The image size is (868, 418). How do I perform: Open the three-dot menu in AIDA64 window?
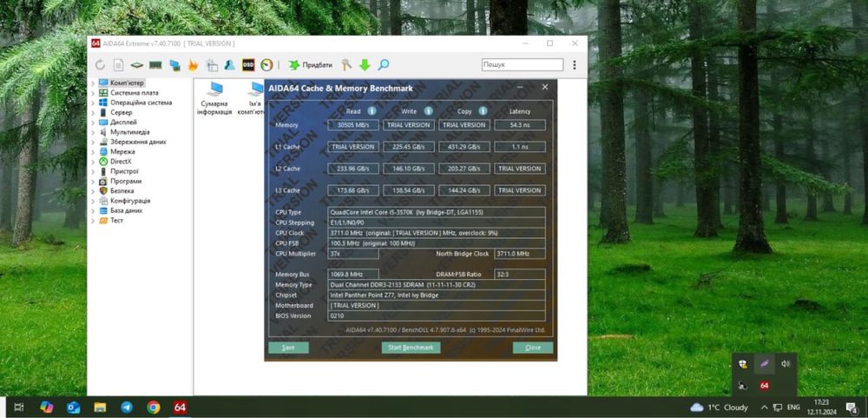coord(575,65)
